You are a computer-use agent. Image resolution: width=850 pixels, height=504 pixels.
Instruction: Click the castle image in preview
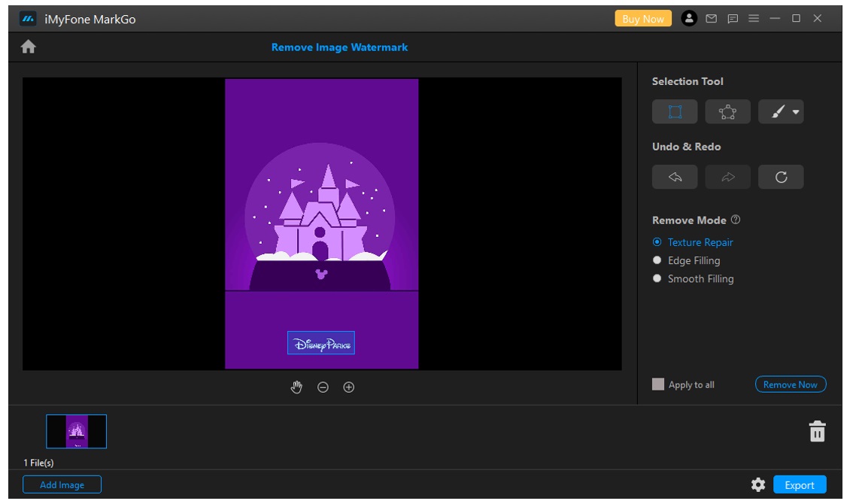321,224
